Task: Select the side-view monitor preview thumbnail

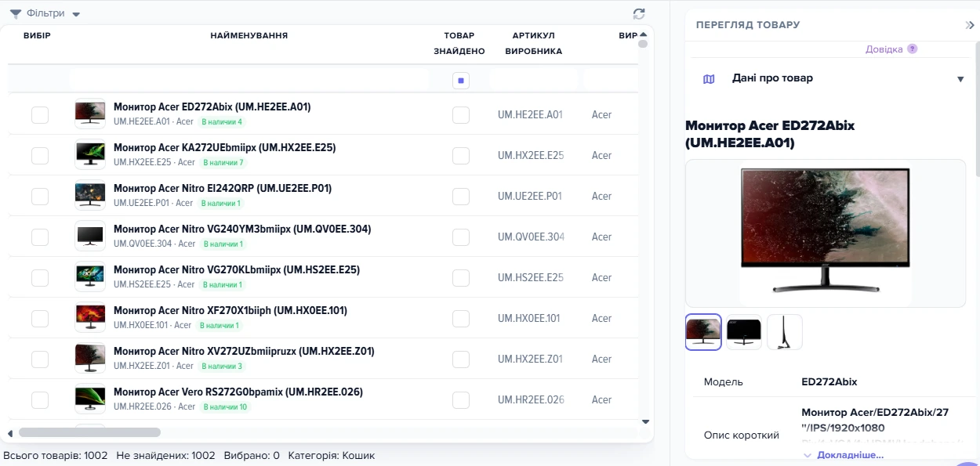Action: tap(785, 332)
